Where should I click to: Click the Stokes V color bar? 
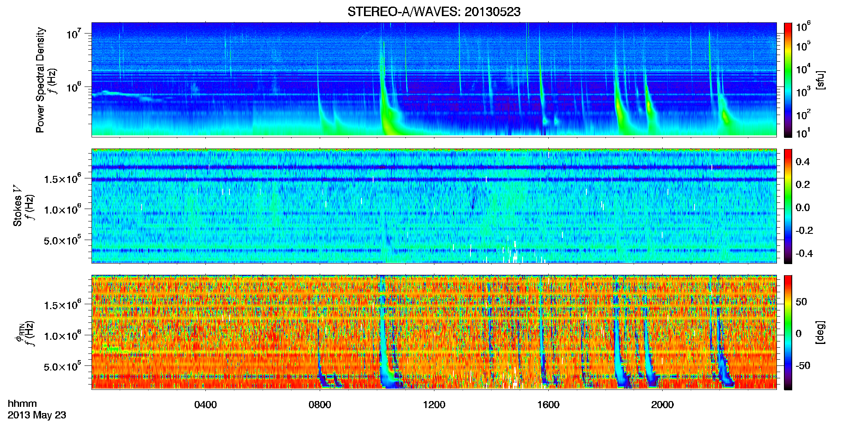pos(788,206)
